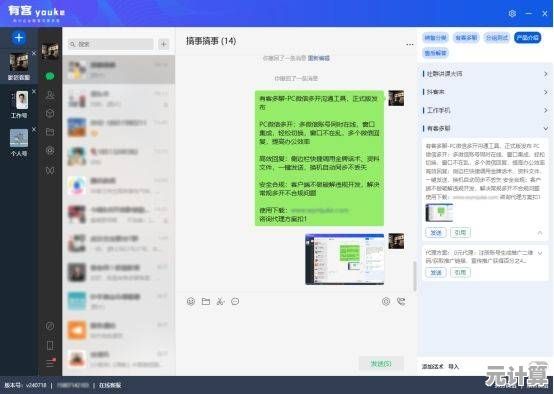Viewport: 554px width, 394px height.
Task: Open the blurred link in the script card text
Action: click(475, 197)
